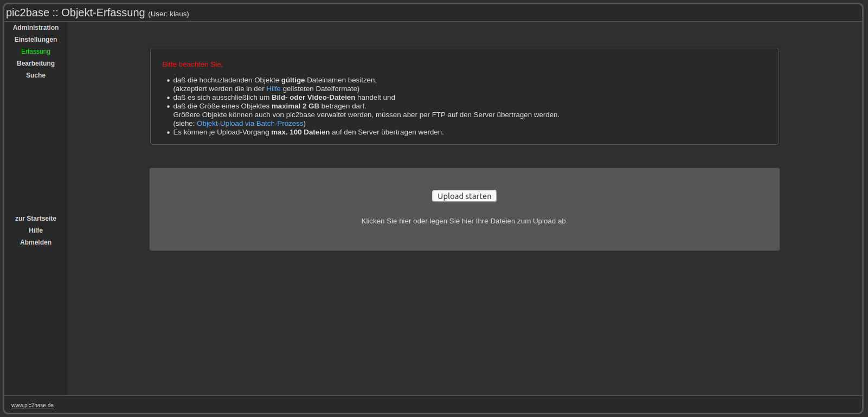
Task: Follow the blue Hilfe link in notice
Action: coord(273,89)
